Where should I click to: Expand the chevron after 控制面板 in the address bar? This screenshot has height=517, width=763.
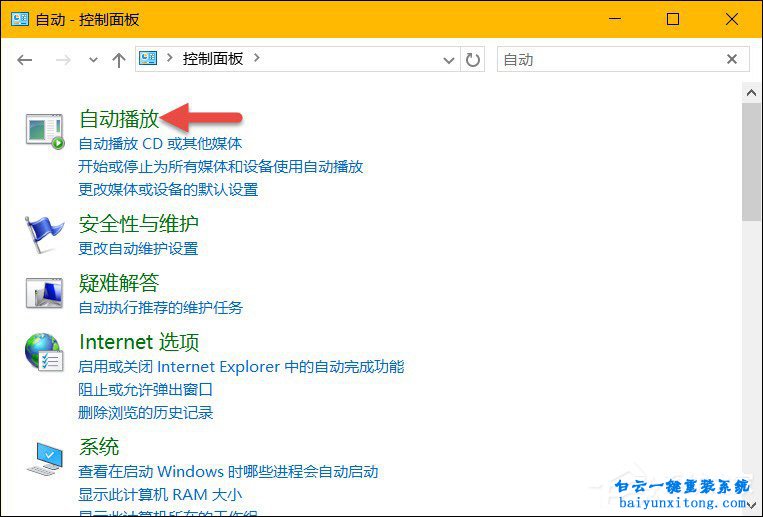click(x=257, y=58)
